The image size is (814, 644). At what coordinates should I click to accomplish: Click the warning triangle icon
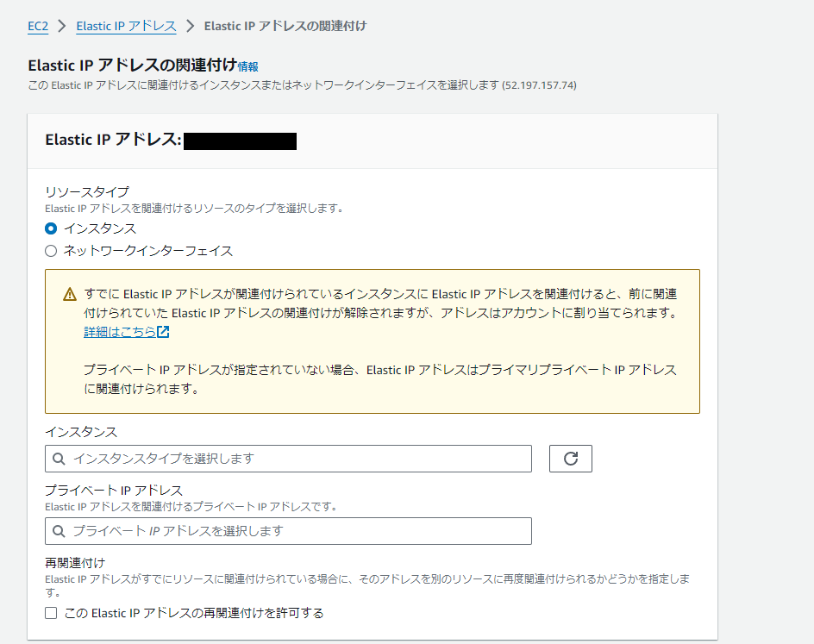tap(70, 295)
